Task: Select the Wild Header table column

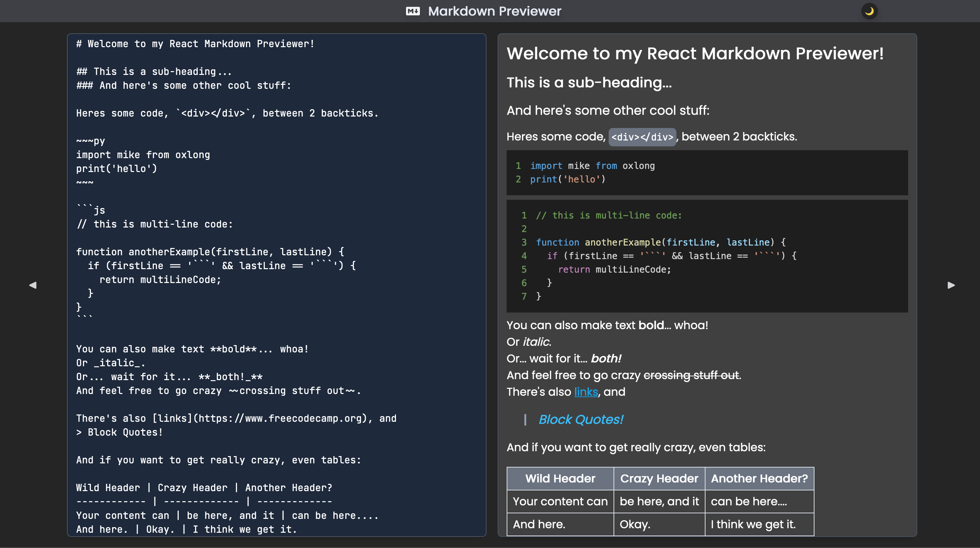Action: 560,478
